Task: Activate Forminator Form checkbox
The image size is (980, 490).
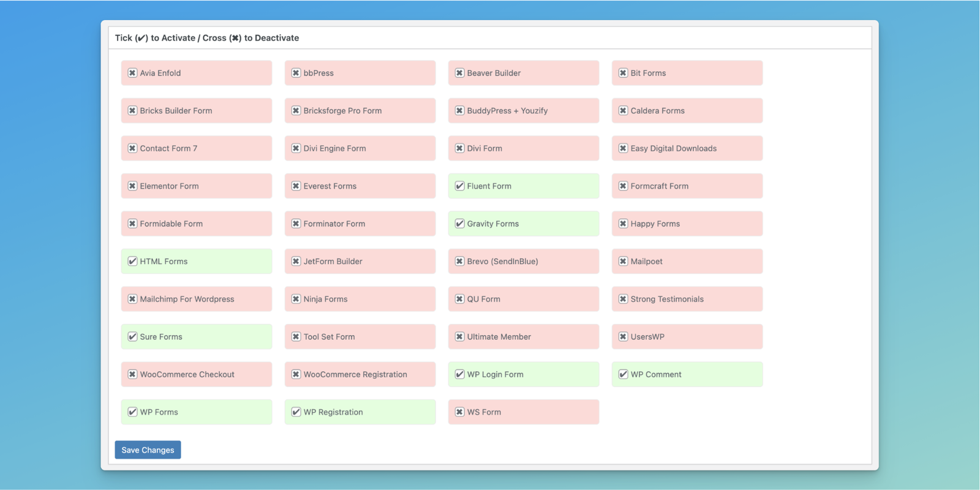Action: (296, 224)
